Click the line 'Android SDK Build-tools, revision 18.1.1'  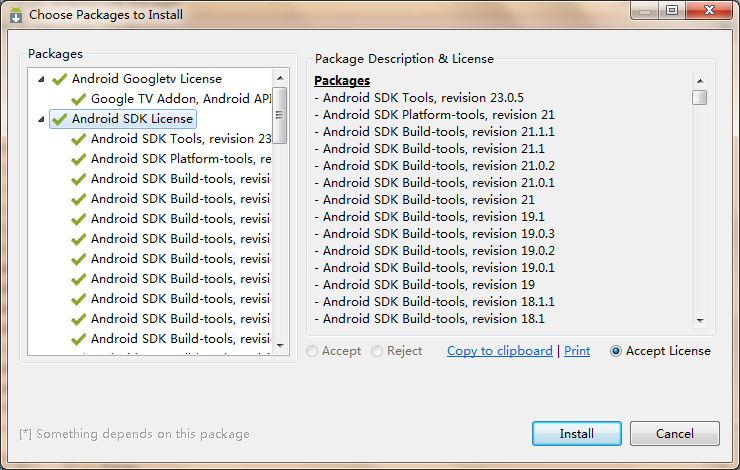point(435,302)
